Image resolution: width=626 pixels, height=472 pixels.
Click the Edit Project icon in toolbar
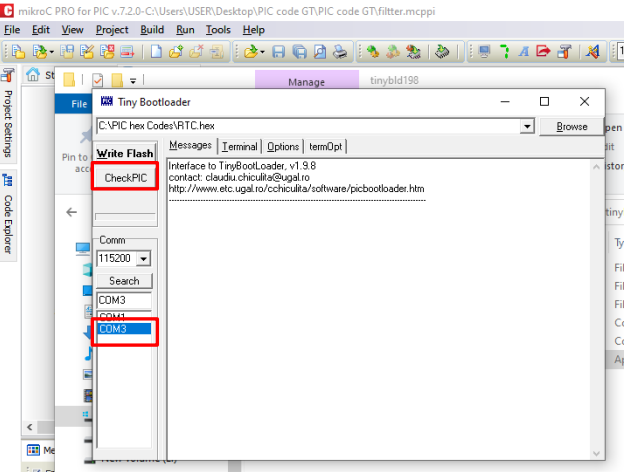[x=88, y=51]
